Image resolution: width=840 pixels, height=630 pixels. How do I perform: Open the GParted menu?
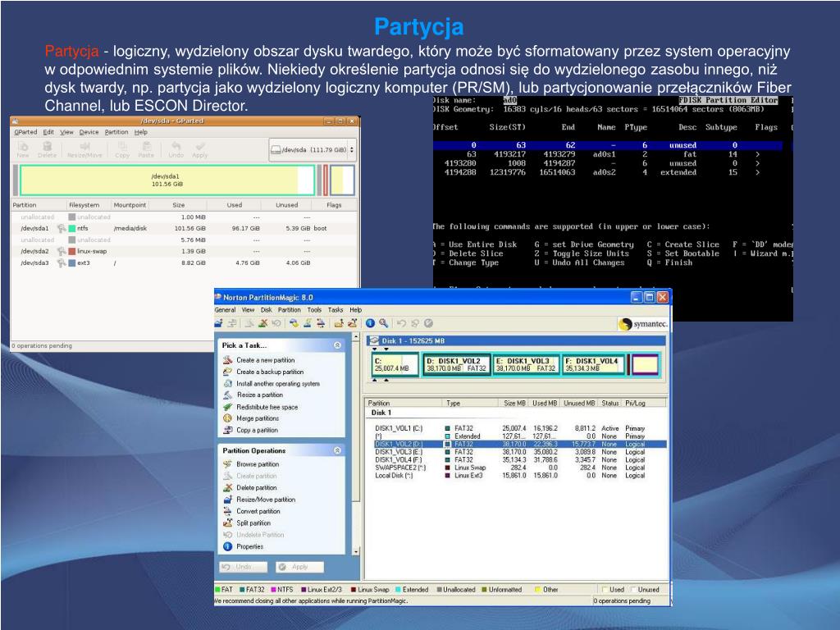point(25,132)
